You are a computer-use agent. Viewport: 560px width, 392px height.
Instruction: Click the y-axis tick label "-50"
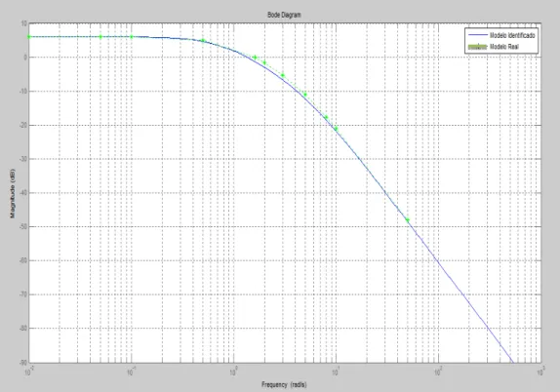(x=23, y=226)
